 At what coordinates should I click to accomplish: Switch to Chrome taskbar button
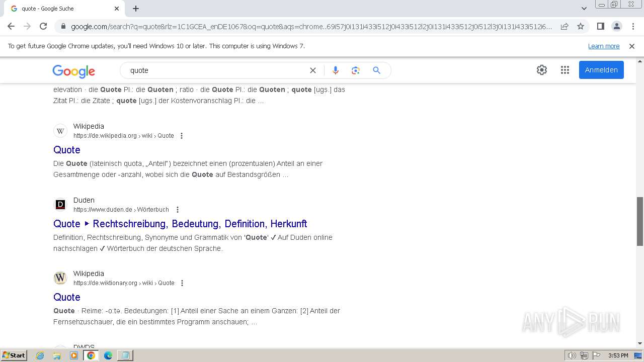point(91,355)
